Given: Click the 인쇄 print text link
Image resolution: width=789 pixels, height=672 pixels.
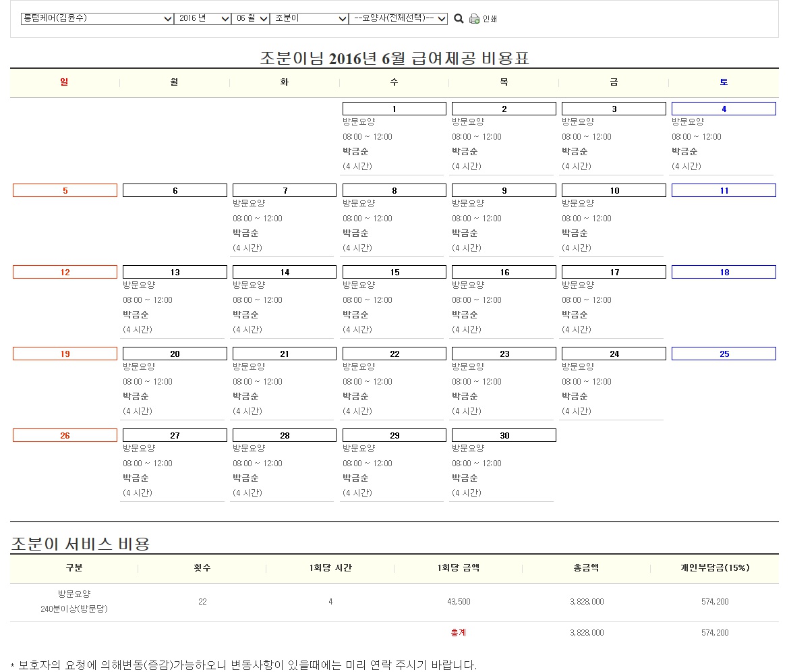Looking at the screenshot, I should 490,20.
